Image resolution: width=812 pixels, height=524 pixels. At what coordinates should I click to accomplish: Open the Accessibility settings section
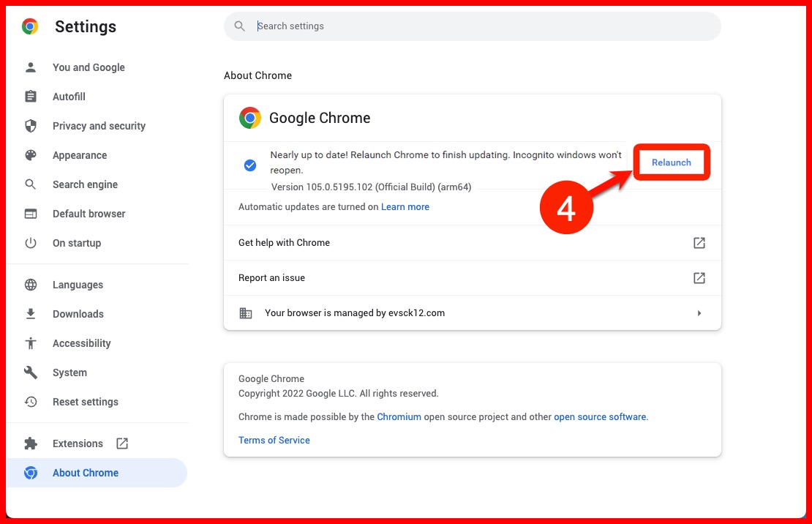point(81,343)
